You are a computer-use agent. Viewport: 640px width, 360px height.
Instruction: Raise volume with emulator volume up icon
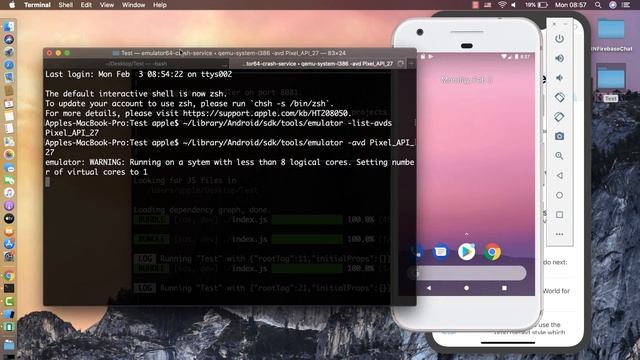coord(559,58)
